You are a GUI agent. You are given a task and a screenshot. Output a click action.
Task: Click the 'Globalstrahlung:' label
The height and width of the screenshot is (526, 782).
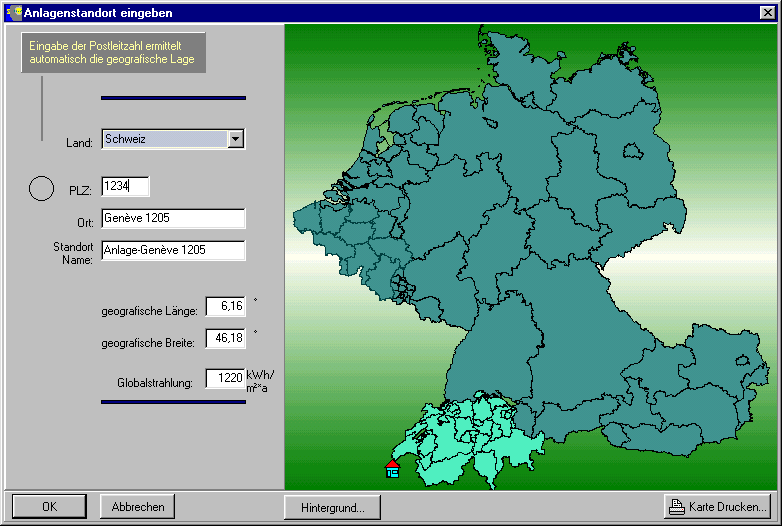(x=155, y=383)
